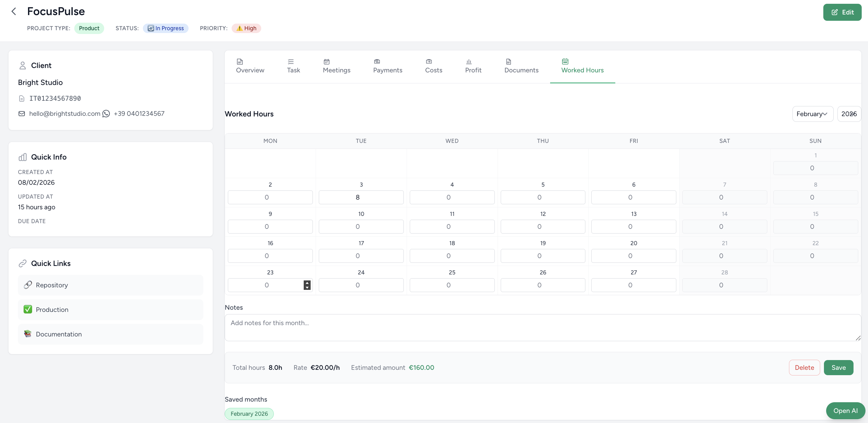
Task: Click the Production green checkmark icon
Action: click(x=28, y=309)
